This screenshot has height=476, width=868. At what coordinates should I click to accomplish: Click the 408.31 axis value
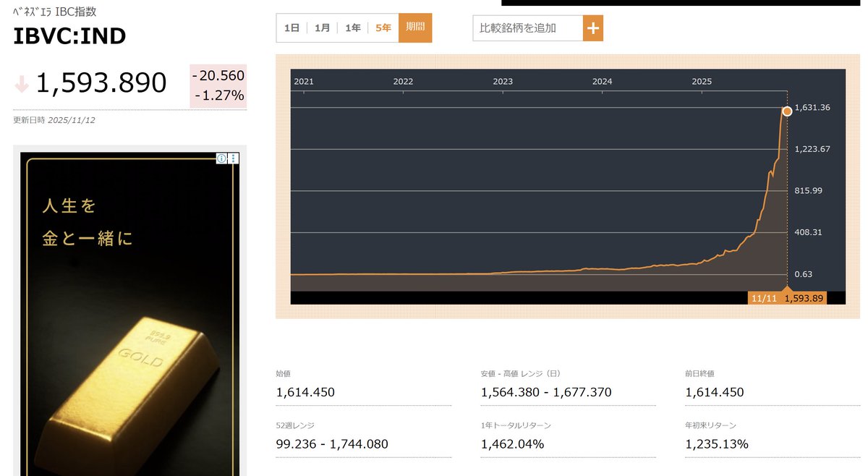pos(809,233)
